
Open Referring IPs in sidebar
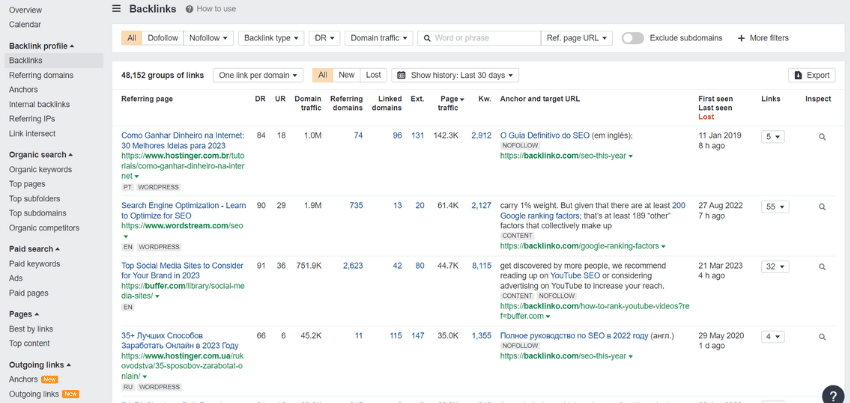[32, 119]
